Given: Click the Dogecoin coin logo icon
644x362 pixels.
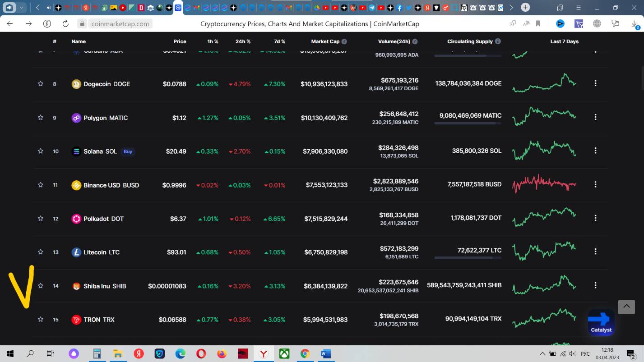Looking at the screenshot, I should (76, 84).
